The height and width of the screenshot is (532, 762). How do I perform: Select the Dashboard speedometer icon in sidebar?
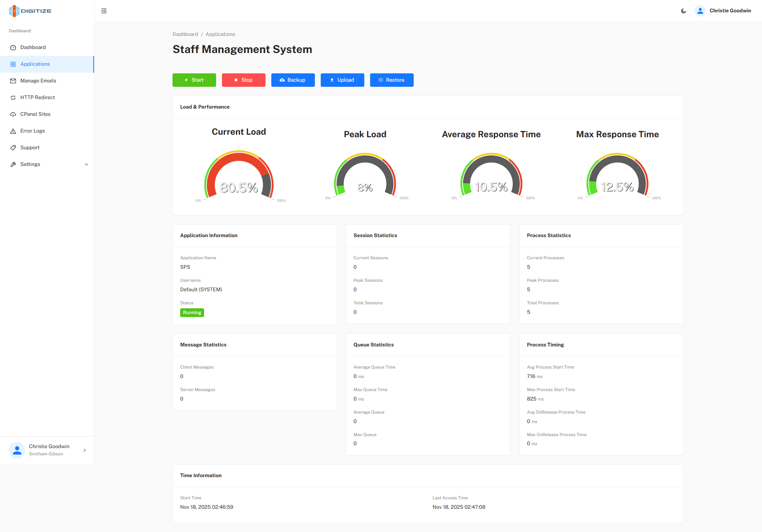pos(13,47)
